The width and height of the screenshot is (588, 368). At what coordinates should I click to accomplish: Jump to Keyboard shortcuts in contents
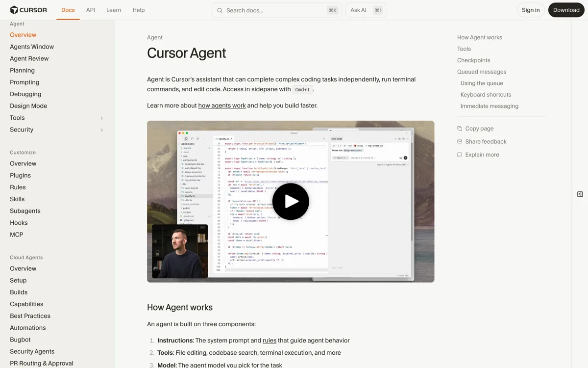pos(486,95)
